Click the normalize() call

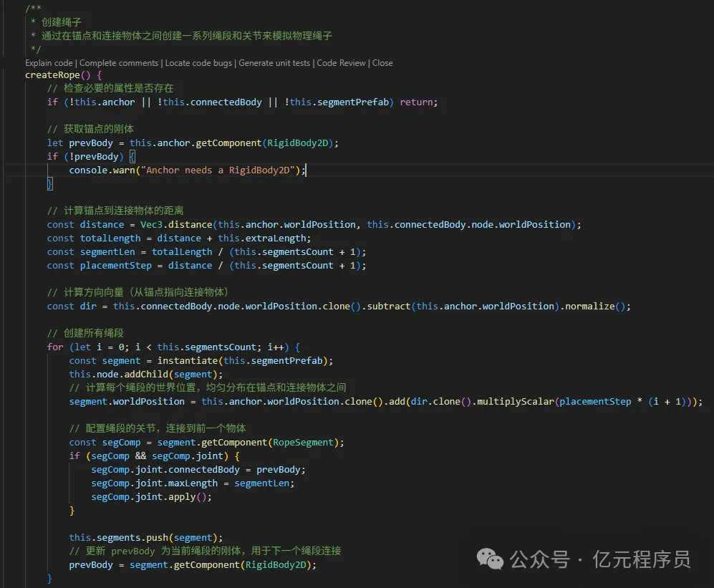coord(596,307)
